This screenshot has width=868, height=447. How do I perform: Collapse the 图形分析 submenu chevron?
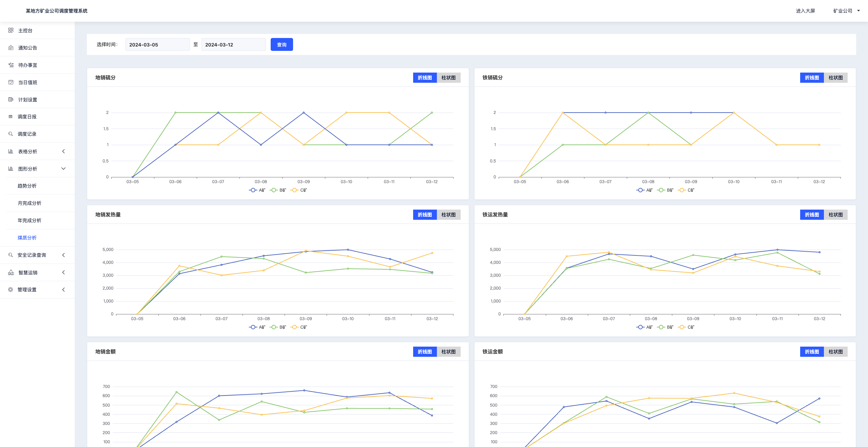click(x=63, y=169)
